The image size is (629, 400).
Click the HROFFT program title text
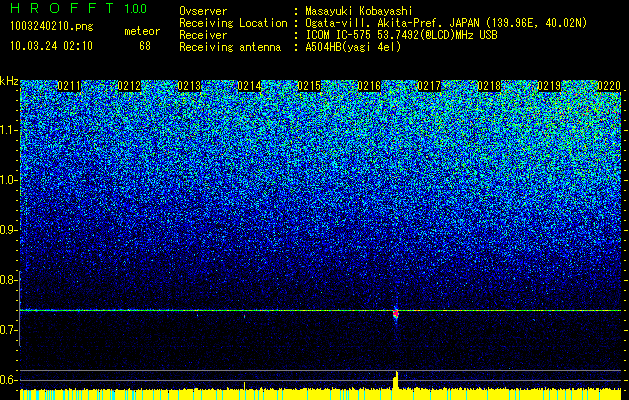(62, 8)
